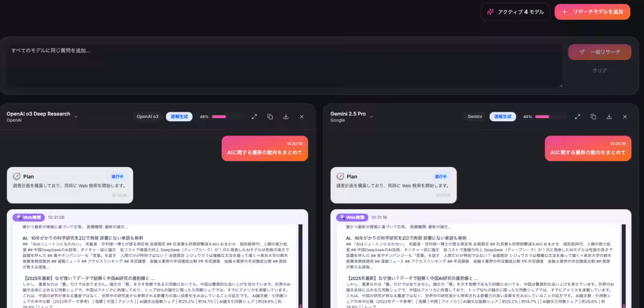
Task: Toggle 速報生成 mode in the OpenAI panel
Action: click(x=179, y=116)
